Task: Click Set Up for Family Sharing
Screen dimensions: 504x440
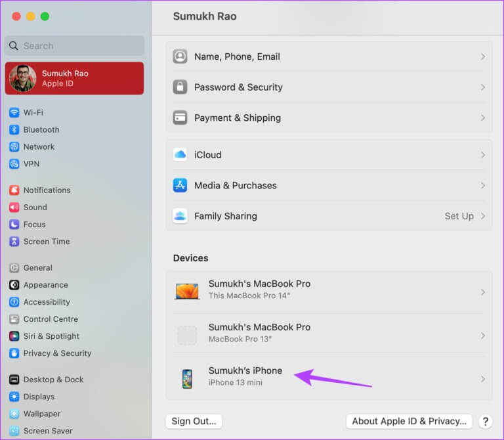Action: [459, 216]
